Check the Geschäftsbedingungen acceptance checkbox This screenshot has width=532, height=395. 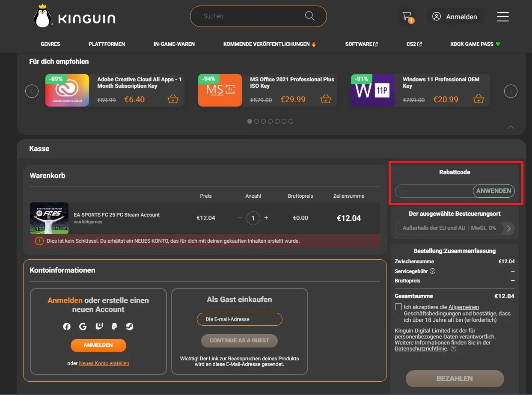(x=398, y=306)
